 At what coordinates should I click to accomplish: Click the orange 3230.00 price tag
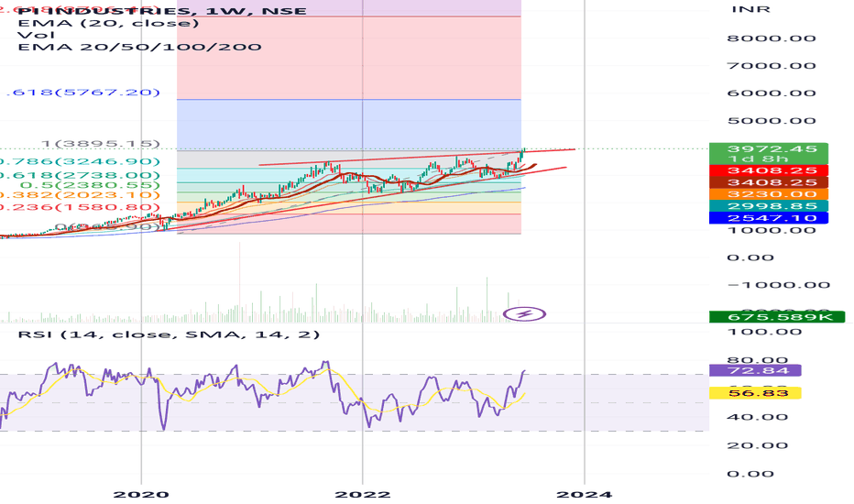click(769, 194)
